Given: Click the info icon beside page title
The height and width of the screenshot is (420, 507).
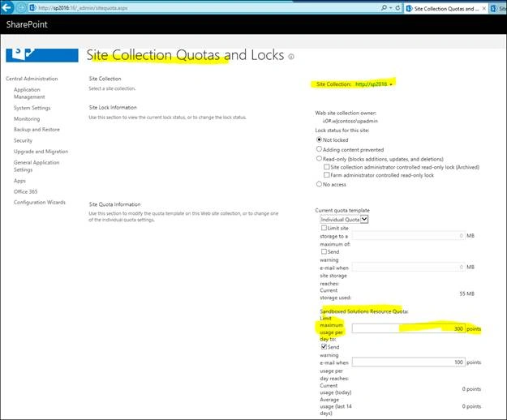Looking at the screenshot, I should tap(291, 57).
